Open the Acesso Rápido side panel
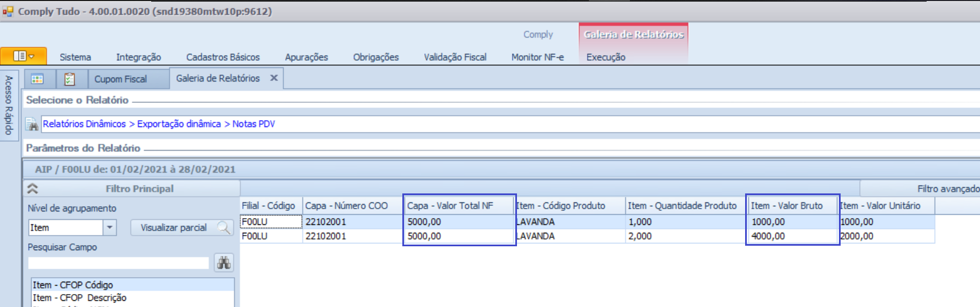Image resolution: width=980 pixels, height=307 pixels. tap(9, 105)
